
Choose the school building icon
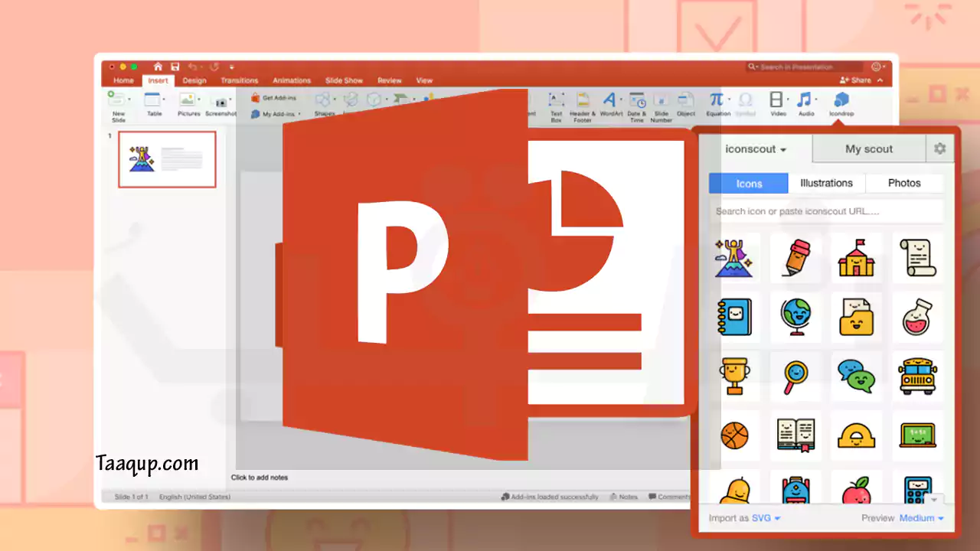(857, 258)
